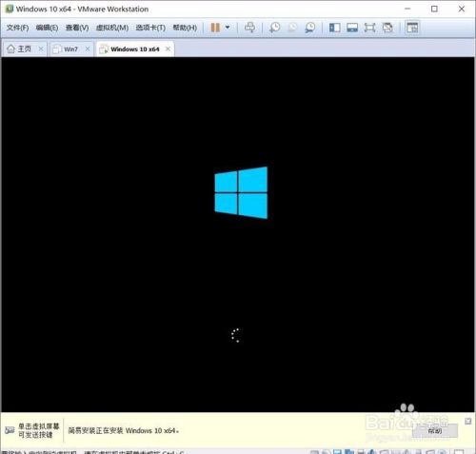Viewport: 476px width, 454px height.
Task: Pause the virtual machine with orange pause icon
Action: [215, 28]
